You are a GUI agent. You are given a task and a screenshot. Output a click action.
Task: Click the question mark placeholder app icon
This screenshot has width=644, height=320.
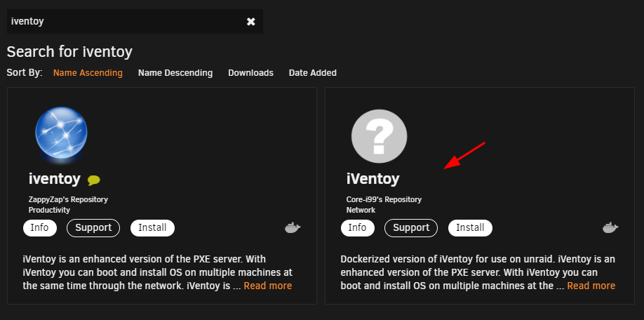(379, 136)
